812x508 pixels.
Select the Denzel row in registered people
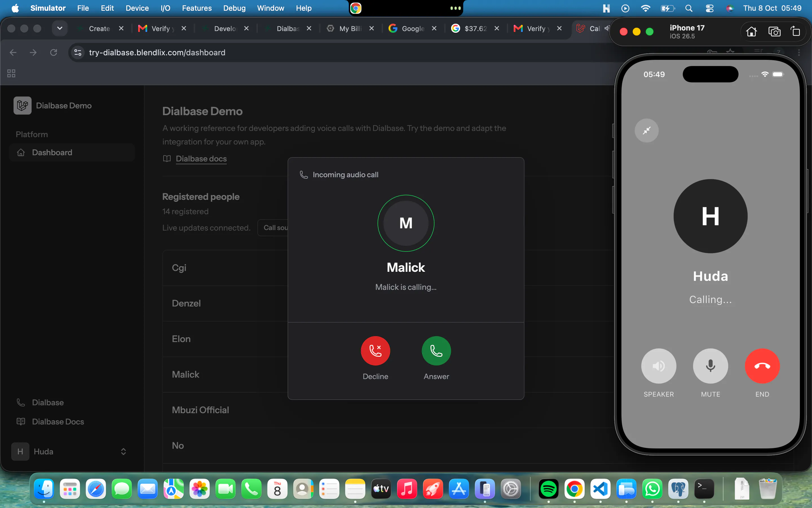pos(225,303)
